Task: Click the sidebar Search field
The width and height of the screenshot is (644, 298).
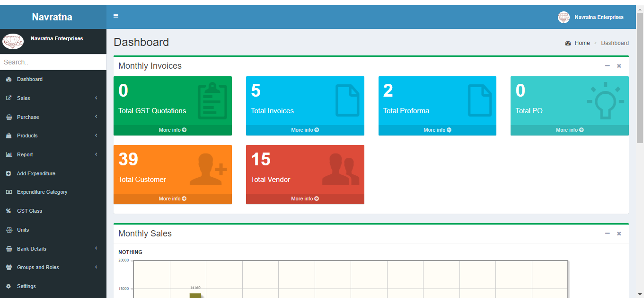Action: point(53,62)
